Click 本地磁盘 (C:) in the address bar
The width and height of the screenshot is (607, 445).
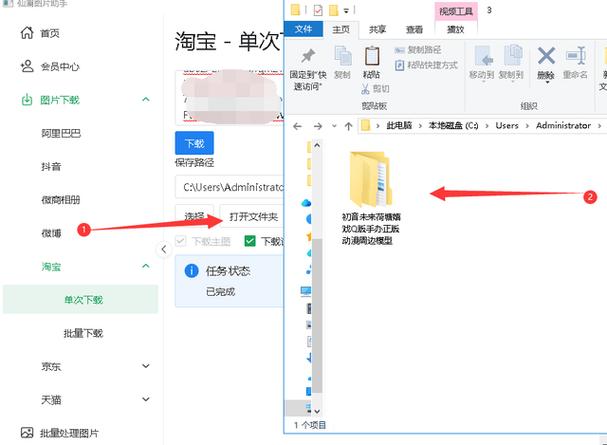pyautogui.click(x=453, y=125)
